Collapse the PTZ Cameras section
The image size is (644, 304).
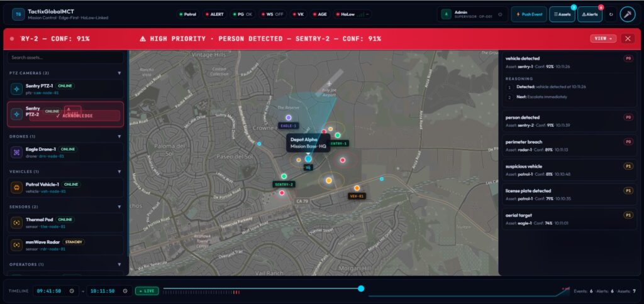point(119,73)
